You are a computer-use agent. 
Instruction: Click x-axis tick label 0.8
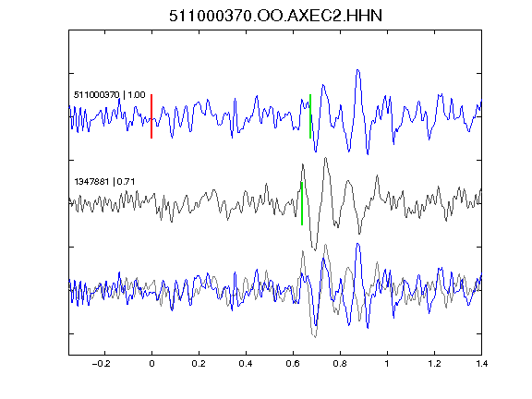(x=340, y=364)
